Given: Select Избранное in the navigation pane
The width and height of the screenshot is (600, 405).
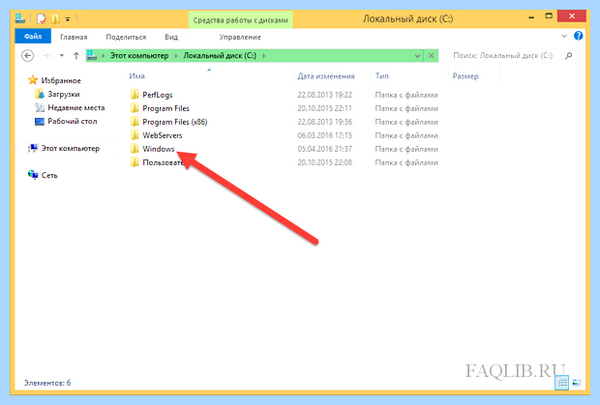Looking at the screenshot, I should [61, 80].
